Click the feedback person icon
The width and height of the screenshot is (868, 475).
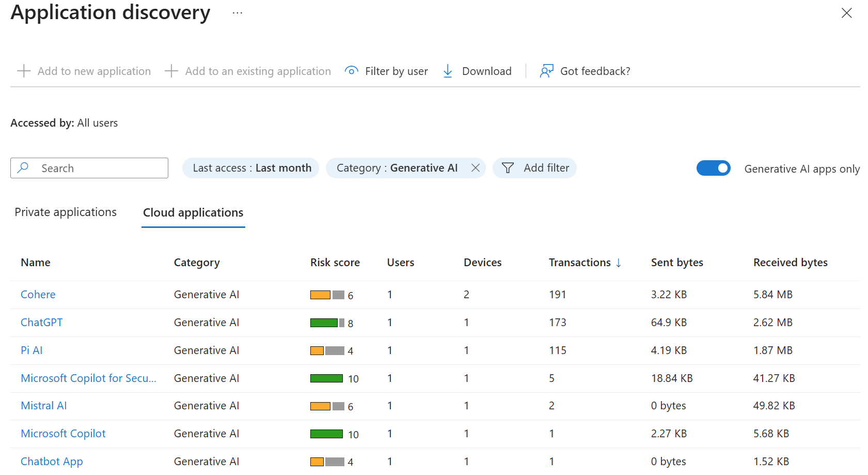546,71
